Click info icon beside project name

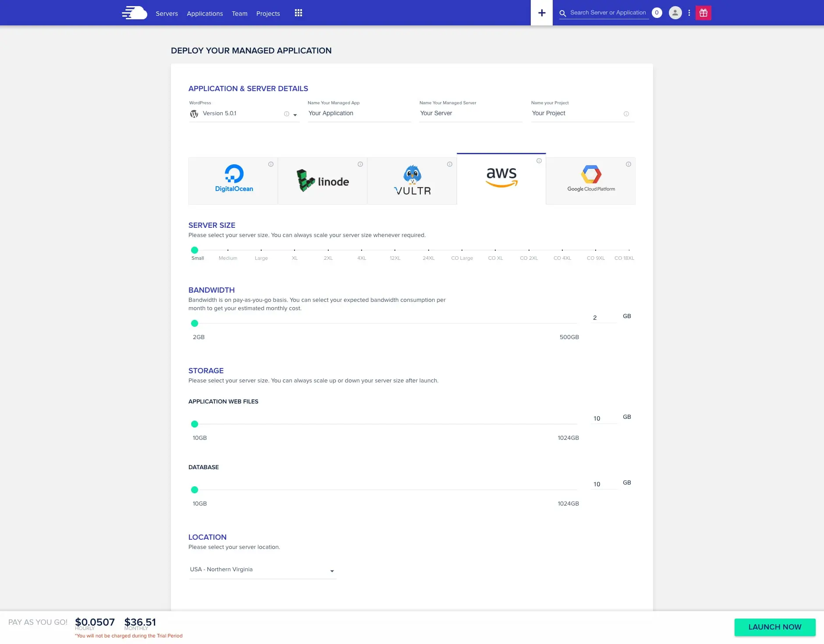pyautogui.click(x=626, y=114)
